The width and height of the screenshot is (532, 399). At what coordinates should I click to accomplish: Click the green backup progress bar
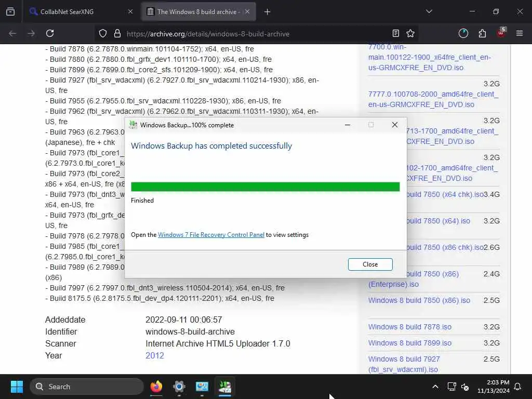[265, 187]
